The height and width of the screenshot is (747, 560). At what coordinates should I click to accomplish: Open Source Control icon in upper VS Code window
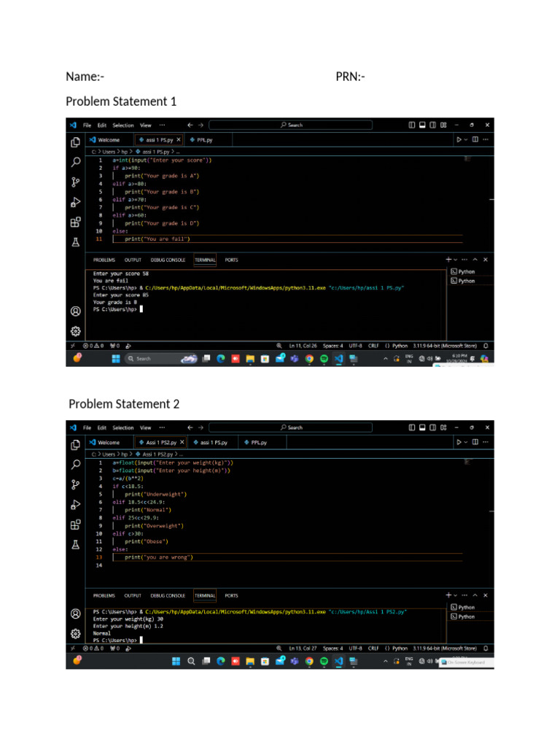(75, 182)
